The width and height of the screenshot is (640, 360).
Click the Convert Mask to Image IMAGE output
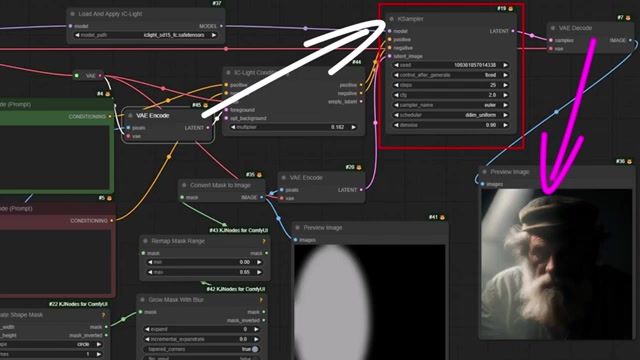click(262, 198)
